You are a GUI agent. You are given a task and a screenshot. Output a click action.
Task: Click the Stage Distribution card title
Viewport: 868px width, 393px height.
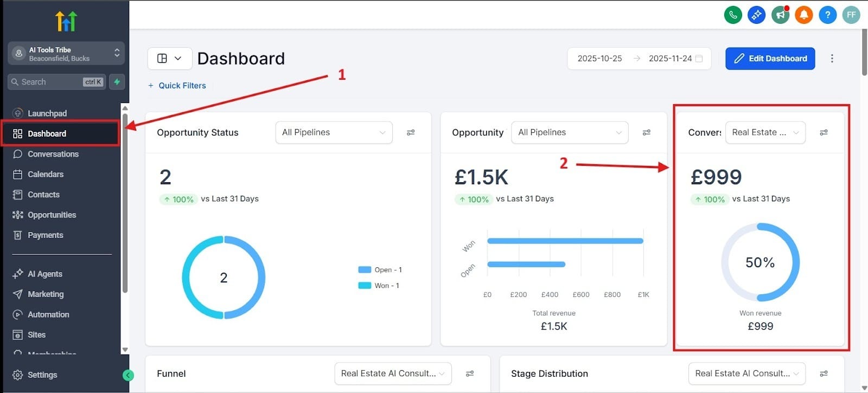[549, 373]
